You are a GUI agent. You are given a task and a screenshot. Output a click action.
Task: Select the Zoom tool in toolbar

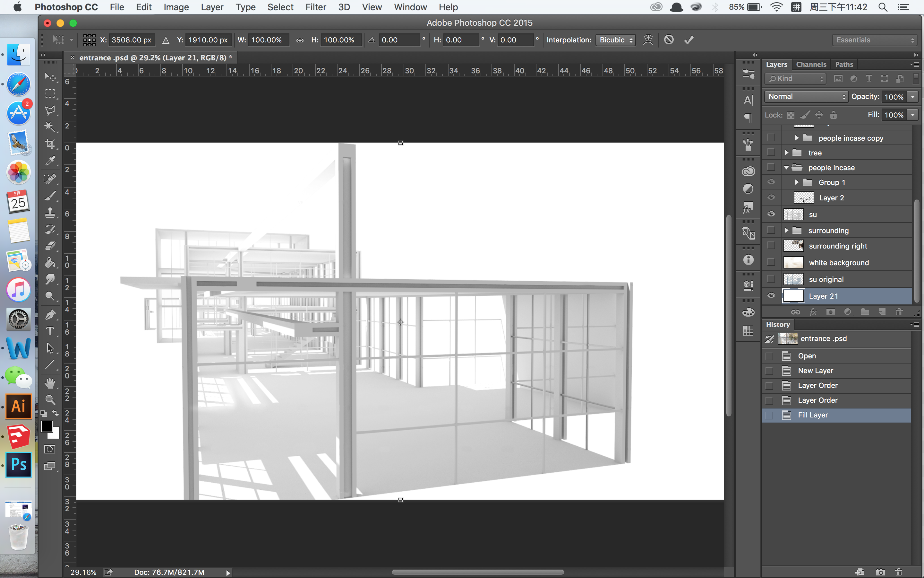50,400
